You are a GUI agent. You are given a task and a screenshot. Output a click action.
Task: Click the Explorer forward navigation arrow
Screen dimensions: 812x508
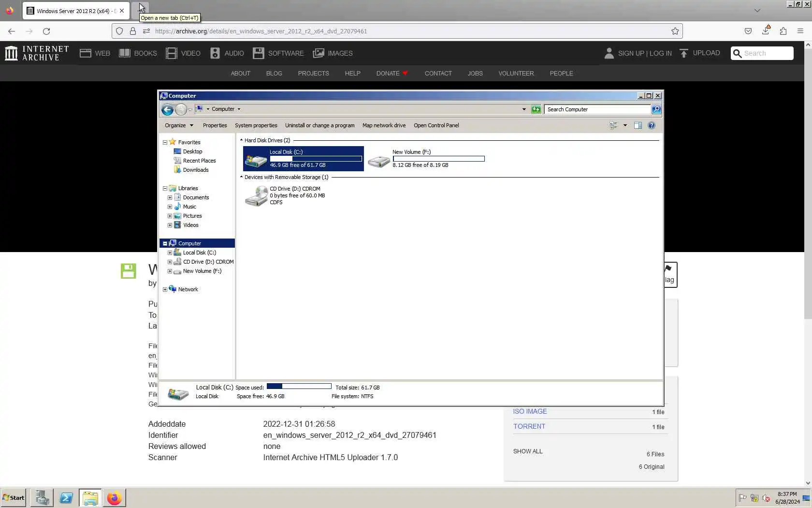(x=181, y=109)
